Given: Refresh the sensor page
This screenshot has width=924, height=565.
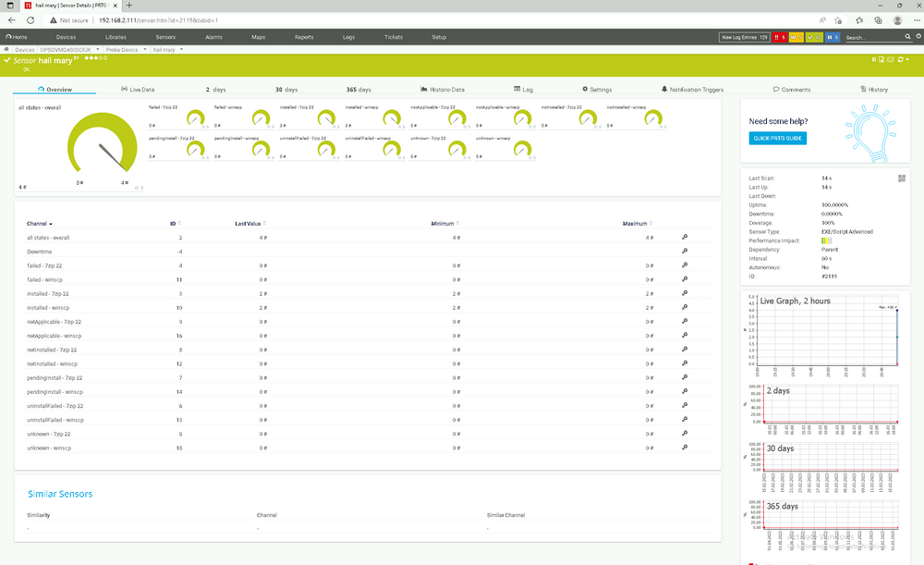Looking at the screenshot, I should (901, 59).
